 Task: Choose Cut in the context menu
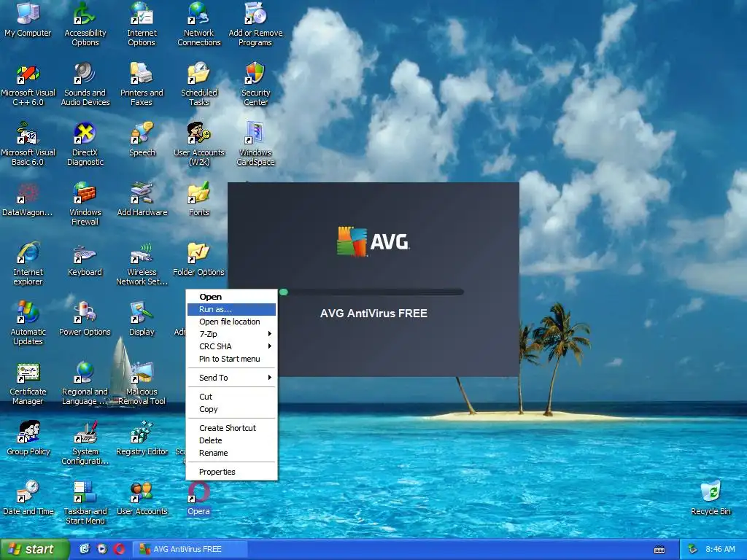(231, 397)
